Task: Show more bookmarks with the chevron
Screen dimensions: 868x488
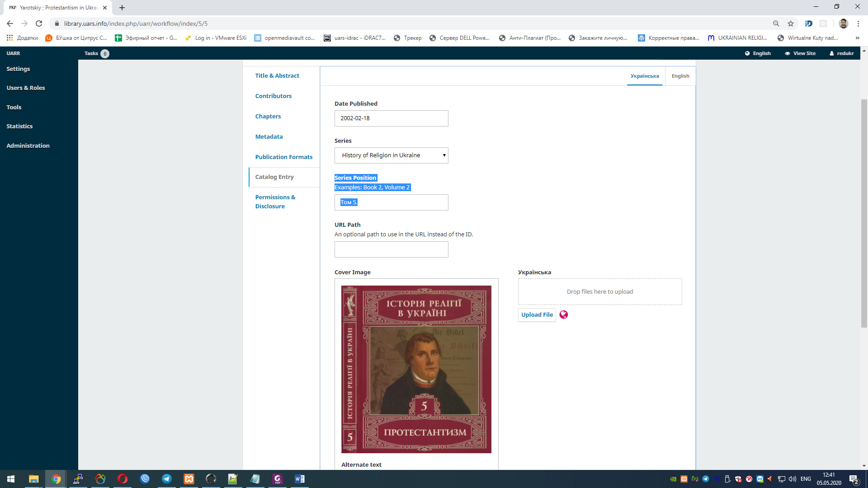Action: (857, 38)
